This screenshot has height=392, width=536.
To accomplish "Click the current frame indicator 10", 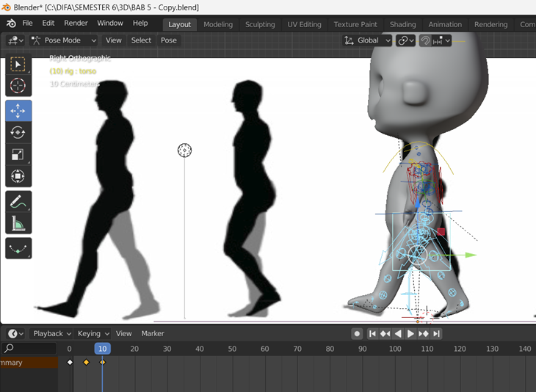I will tap(103, 349).
